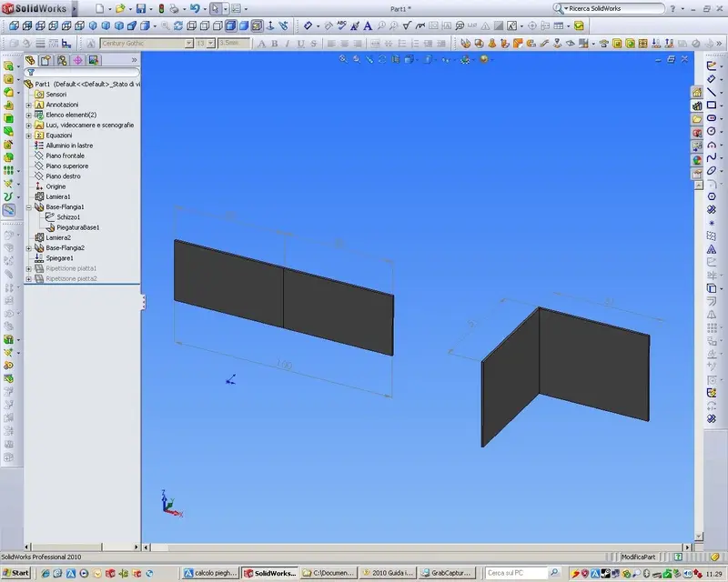728x582 pixels.
Task: Expand the Equazioni tree node
Action: [x=29, y=135]
